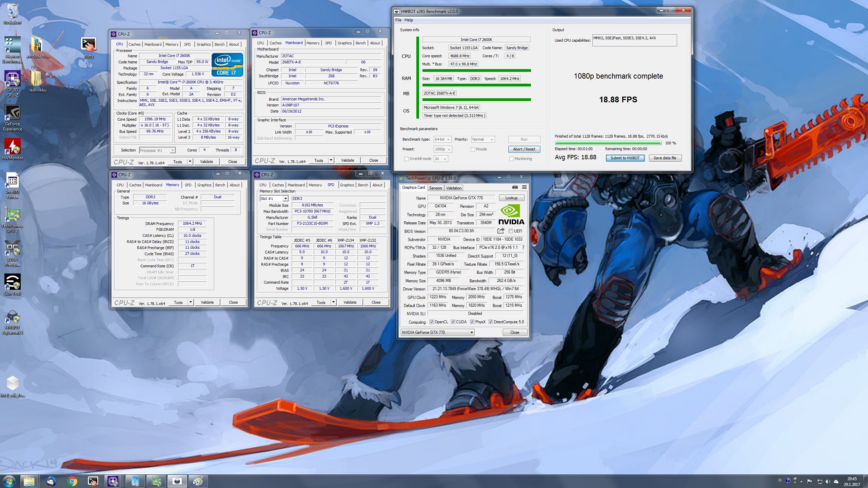
Task: Select the CPUID CPU-Z desktop icon
Action: coord(12,83)
